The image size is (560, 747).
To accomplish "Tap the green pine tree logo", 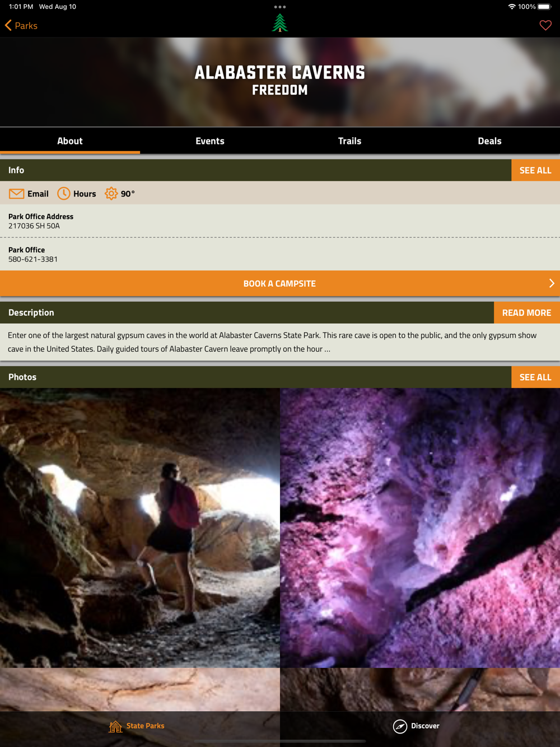I will coord(280,23).
